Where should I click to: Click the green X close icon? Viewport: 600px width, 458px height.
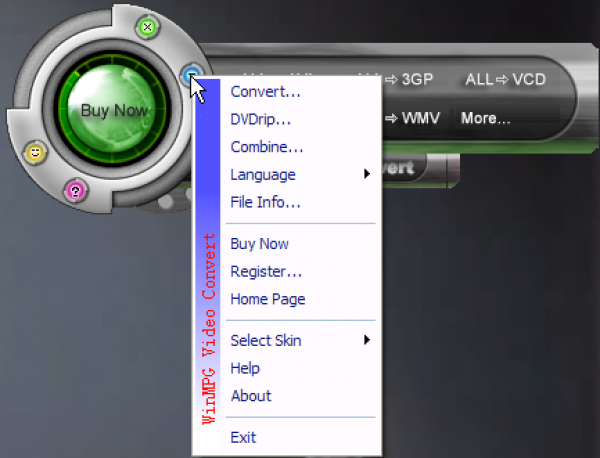tap(147, 27)
